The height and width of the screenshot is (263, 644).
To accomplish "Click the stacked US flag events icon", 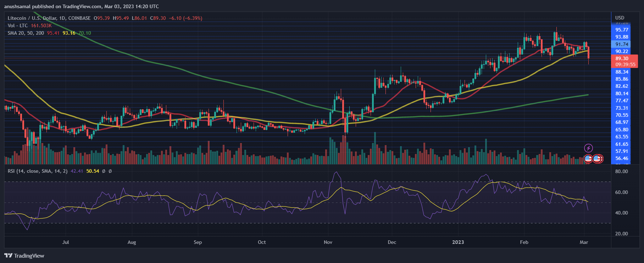I will point(598,159).
